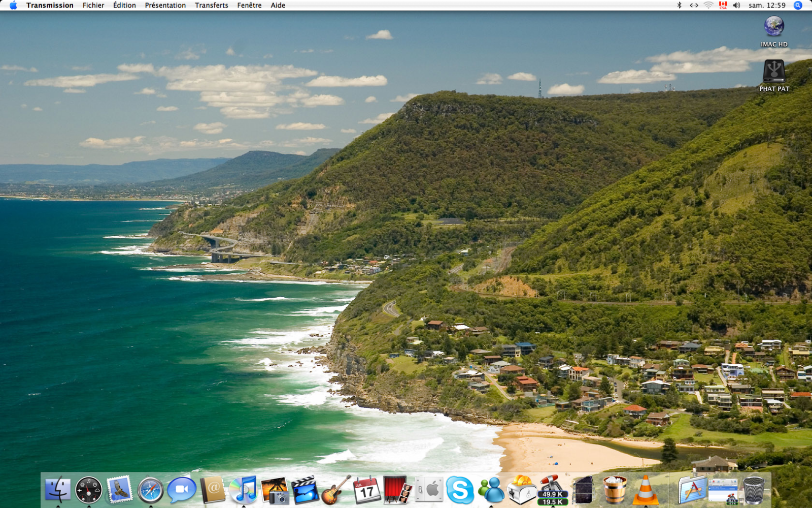The height and width of the screenshot is (508, 812).
Task: Click the volume speaker icon
Action: (736, 5)
